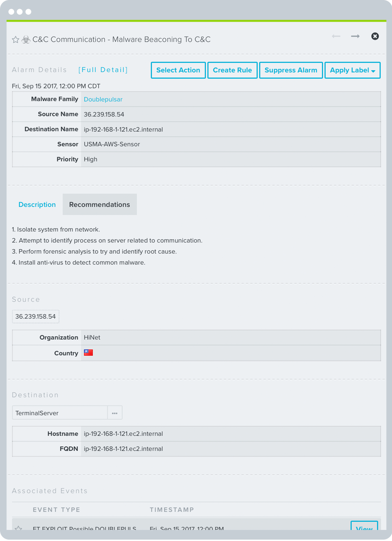This screenshot has height=541, width=392.
Task: Click the Event Type column header
Action: coord(57,510)
